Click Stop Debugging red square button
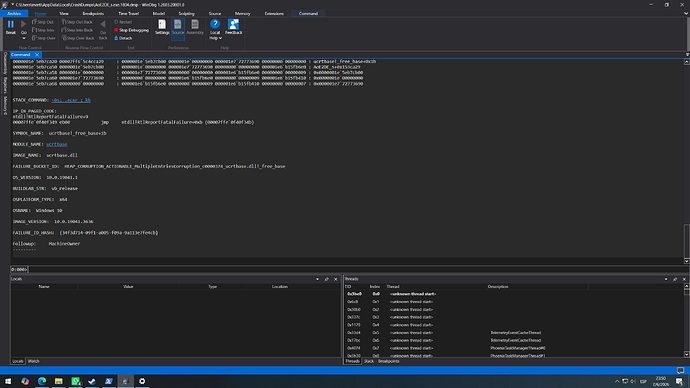Screen dimensions: 690x388 [x=131, y=30]
